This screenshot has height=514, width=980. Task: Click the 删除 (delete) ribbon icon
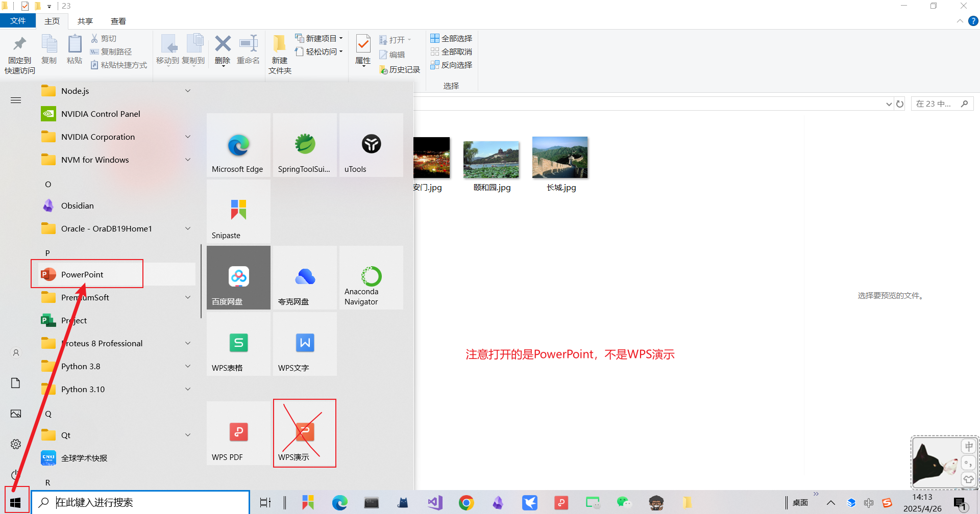223,50
